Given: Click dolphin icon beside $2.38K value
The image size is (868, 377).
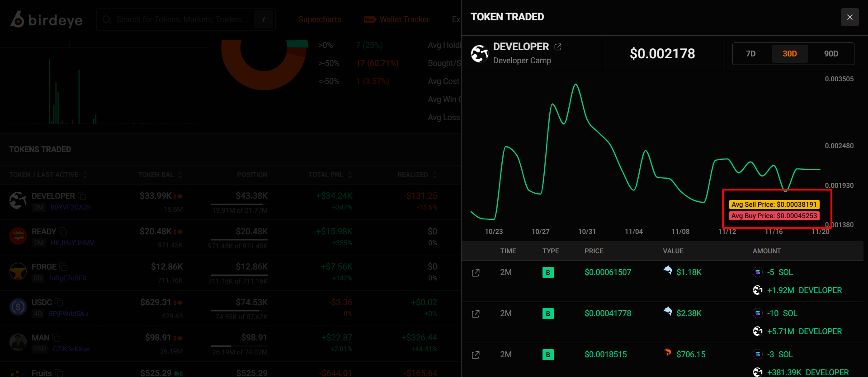Looking at the screenshot, I should click(x=668, y=311).
